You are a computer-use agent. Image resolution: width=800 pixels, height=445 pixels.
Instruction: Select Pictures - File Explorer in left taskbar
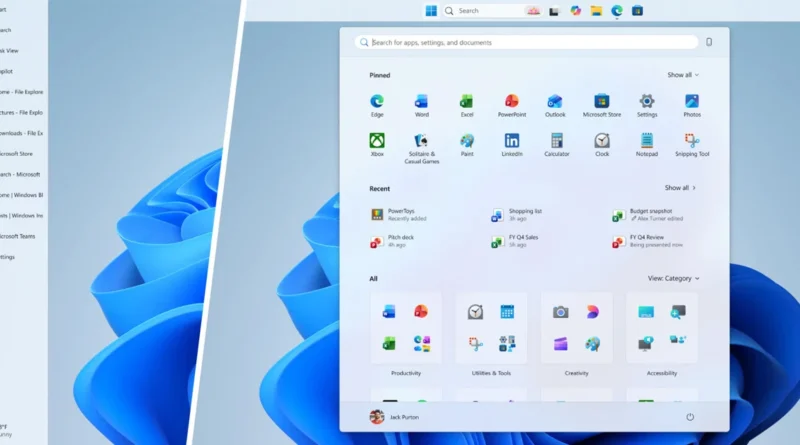click(x=21, y=112)
